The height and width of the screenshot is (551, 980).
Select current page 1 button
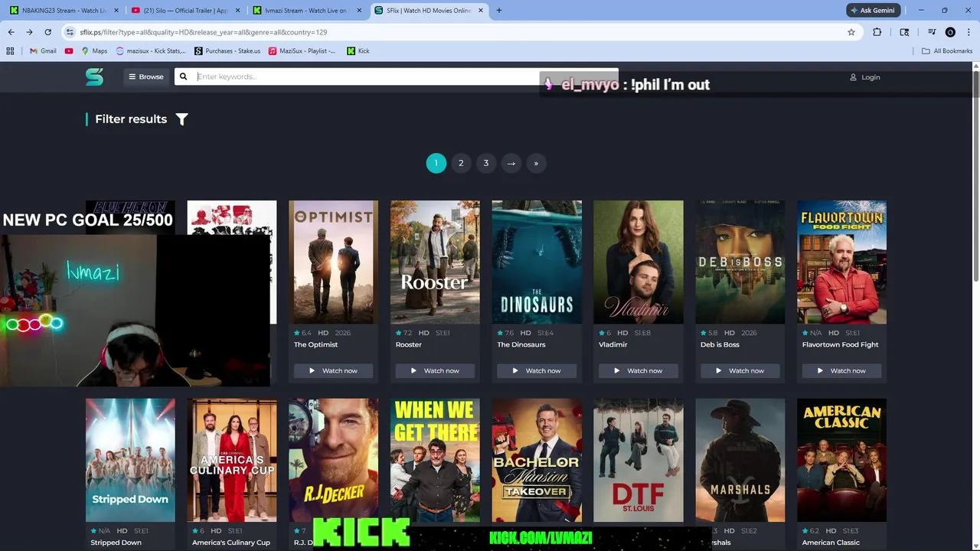tap(436, 163)
